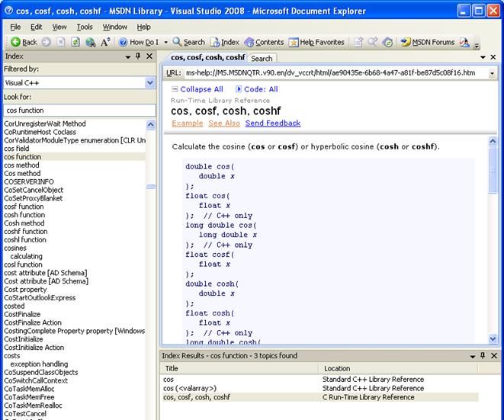Open the Window menu

point(114,27)
